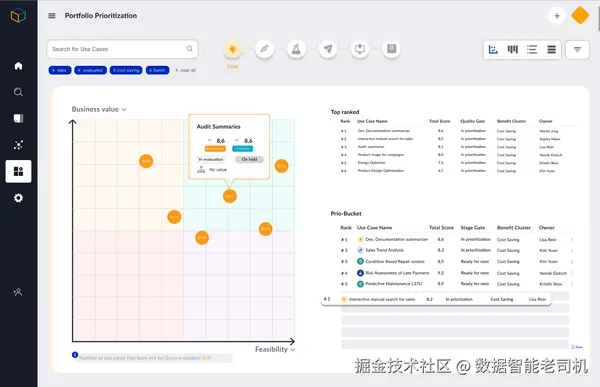The height and width of the screenshot is (387, 600).
Task: Go to Home in the sidebar
Action: tap(18, 66)
